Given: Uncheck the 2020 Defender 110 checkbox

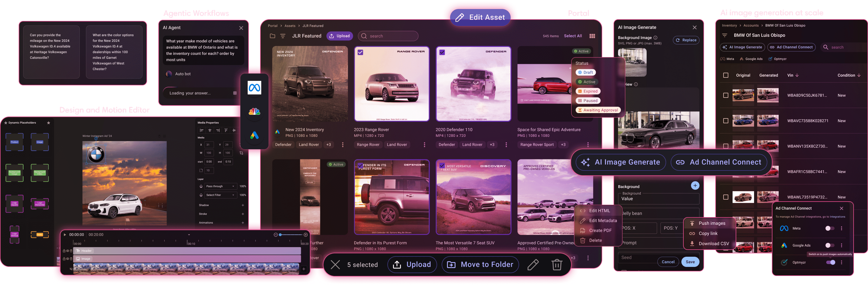Looking at the screenshot, I should tap(442, 53).
